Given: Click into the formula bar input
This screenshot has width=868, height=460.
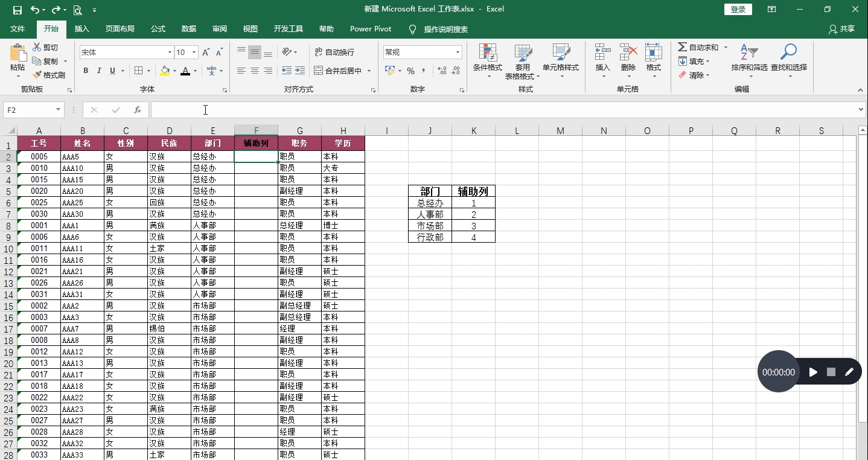Looking at the screenshot, I should (503, 110).
